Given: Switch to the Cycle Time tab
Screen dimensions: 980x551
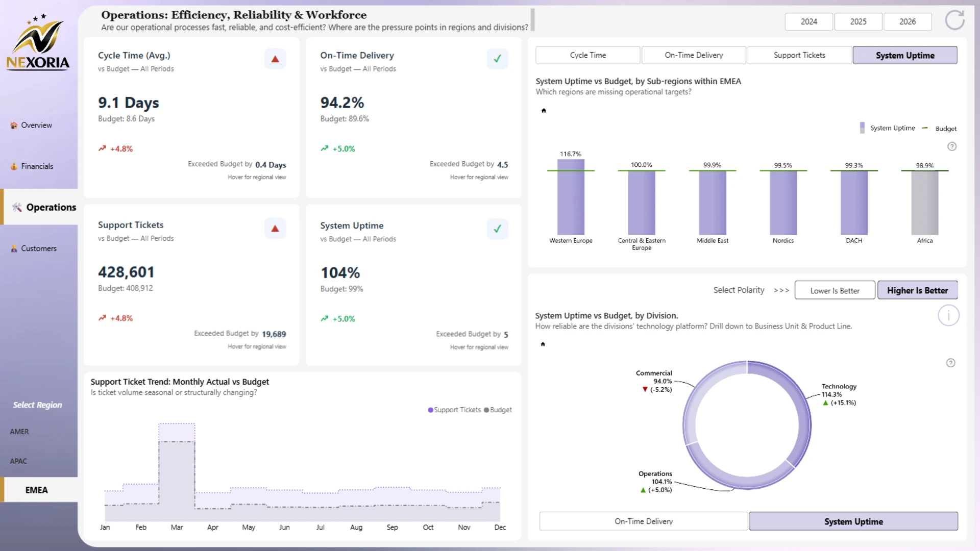Looking at the screenshot, I should (x=587, y=55).
